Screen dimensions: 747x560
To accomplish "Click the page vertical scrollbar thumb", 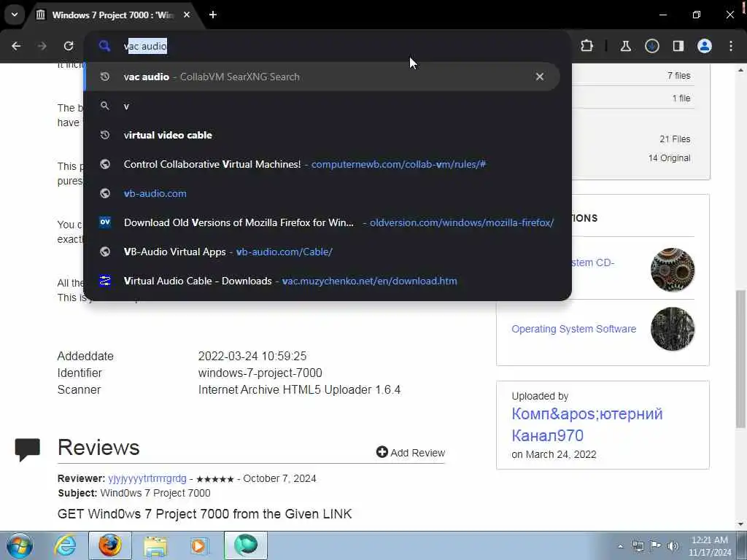I will (x=741, y=359).
